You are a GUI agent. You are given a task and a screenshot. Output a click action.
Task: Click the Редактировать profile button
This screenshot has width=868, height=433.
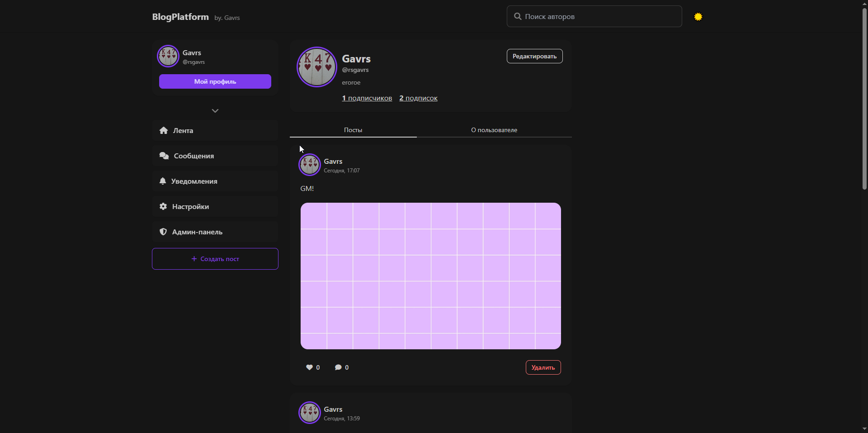click(534, 56)
